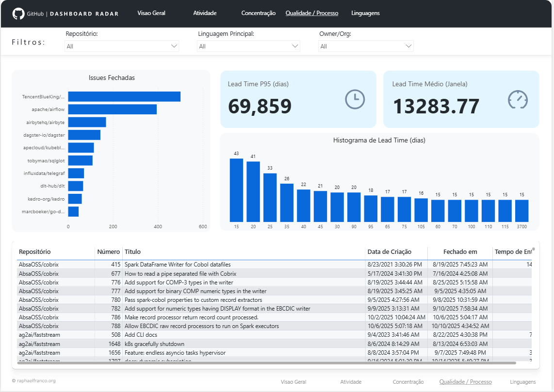Select Visao Geral in the top navigation
This screenshot has height=392, width=554.
pos(151,13)
